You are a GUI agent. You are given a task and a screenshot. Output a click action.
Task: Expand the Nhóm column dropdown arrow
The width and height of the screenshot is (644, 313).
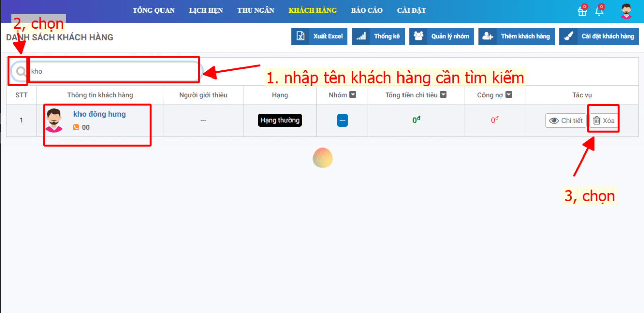[353, 95]
